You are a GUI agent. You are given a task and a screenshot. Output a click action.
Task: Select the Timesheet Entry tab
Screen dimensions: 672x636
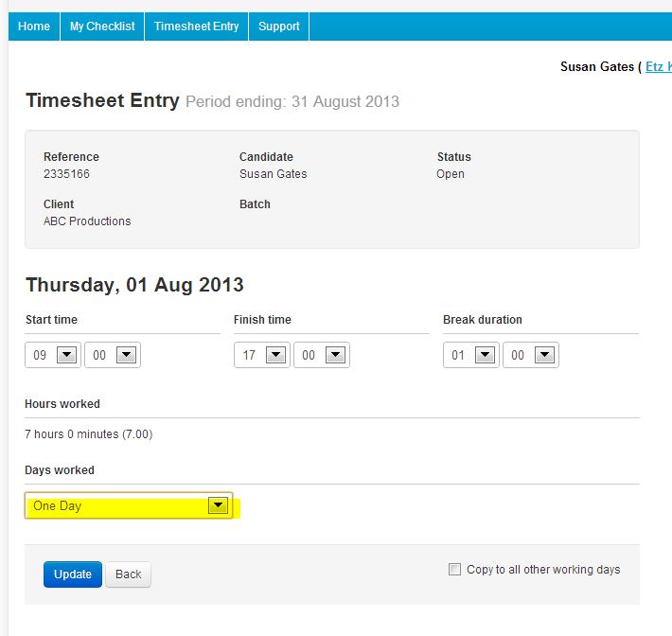point(197,26)
